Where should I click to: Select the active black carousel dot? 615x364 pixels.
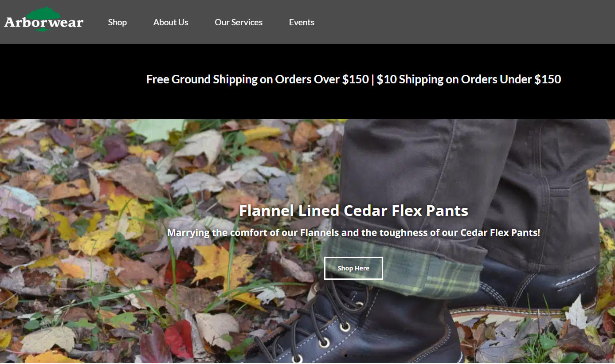click(x=346, y=355)
